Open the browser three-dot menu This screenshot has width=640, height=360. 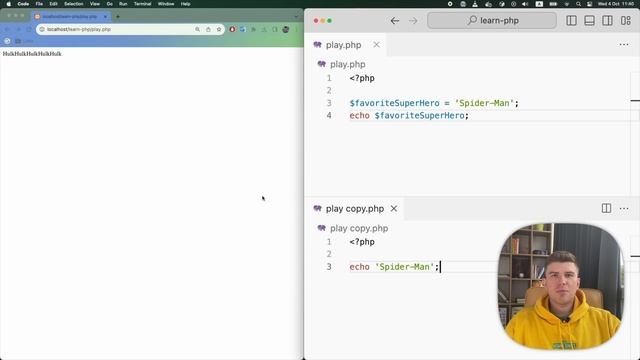[x=297, y=29]
